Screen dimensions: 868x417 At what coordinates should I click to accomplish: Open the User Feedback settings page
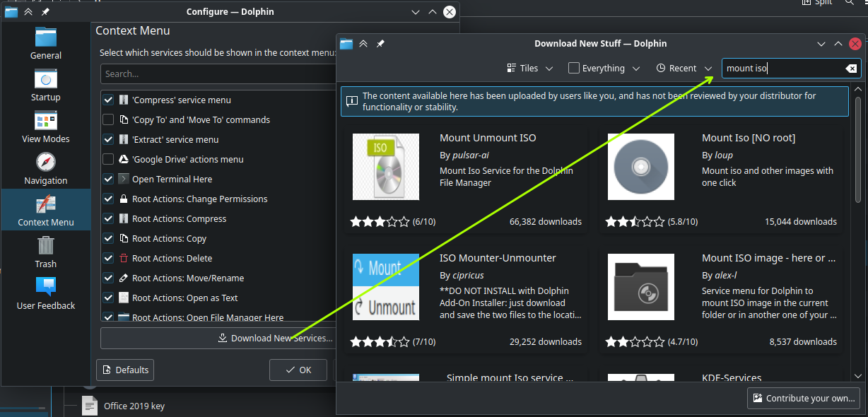46,294
